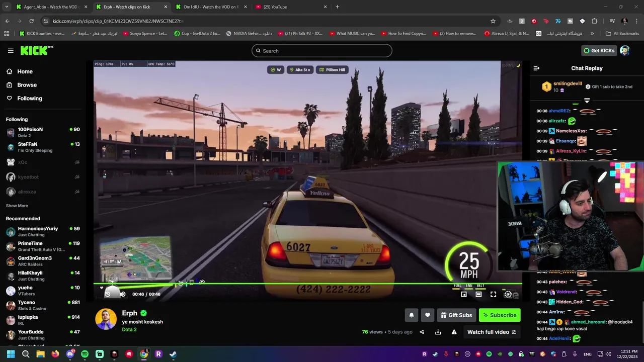Turn on notifications with bell icon

coord(412,315)
